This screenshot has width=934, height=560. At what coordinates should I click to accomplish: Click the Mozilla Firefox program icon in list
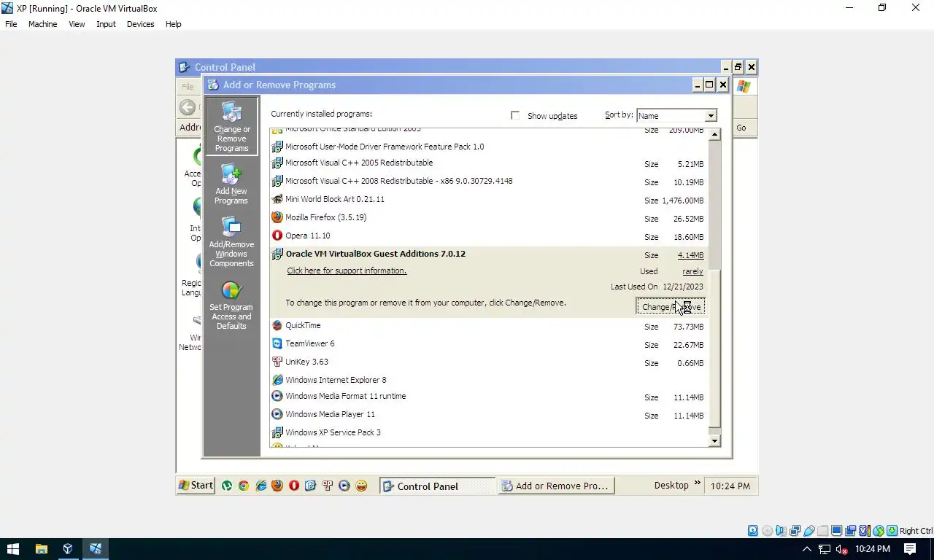(x=277, y=217)
